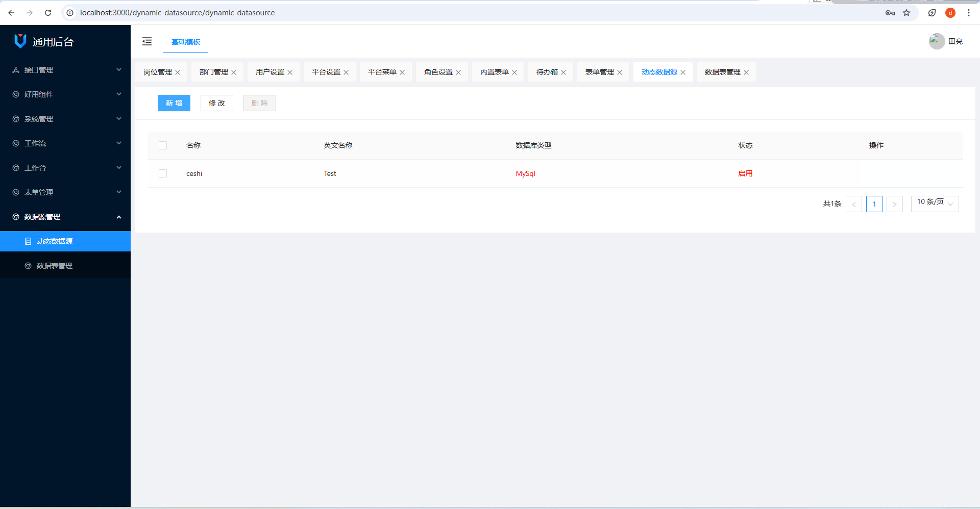
Task: Expand the 表单管理 sidebar chevron
Action: pyautogui.click(x=118, y=192)
